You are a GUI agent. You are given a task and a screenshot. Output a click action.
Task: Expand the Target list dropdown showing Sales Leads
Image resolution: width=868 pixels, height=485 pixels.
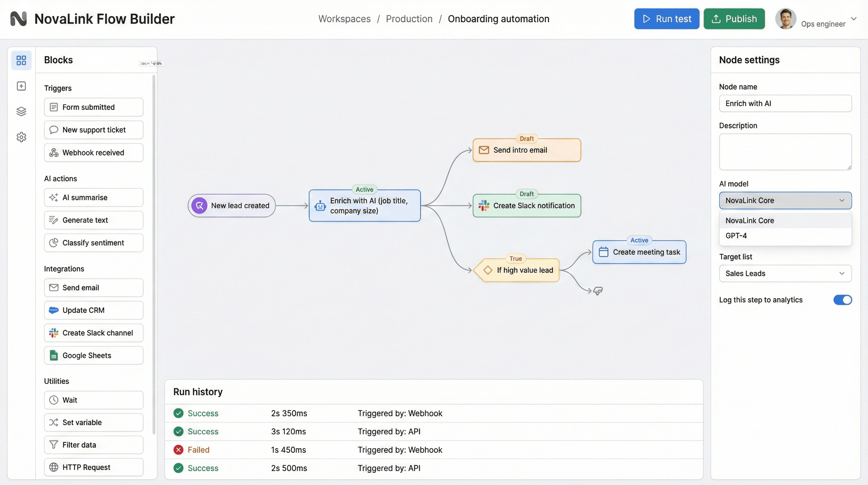pos(785,273)
